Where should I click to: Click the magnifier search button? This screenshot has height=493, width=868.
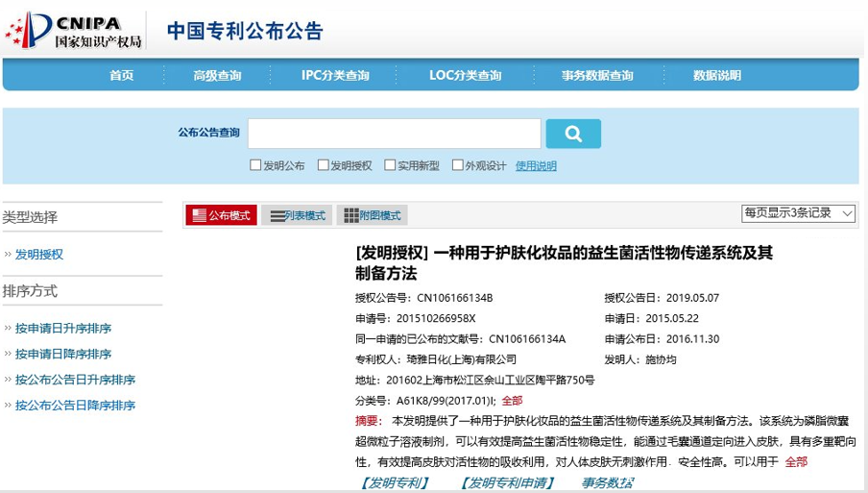click(x=573, y=134)
